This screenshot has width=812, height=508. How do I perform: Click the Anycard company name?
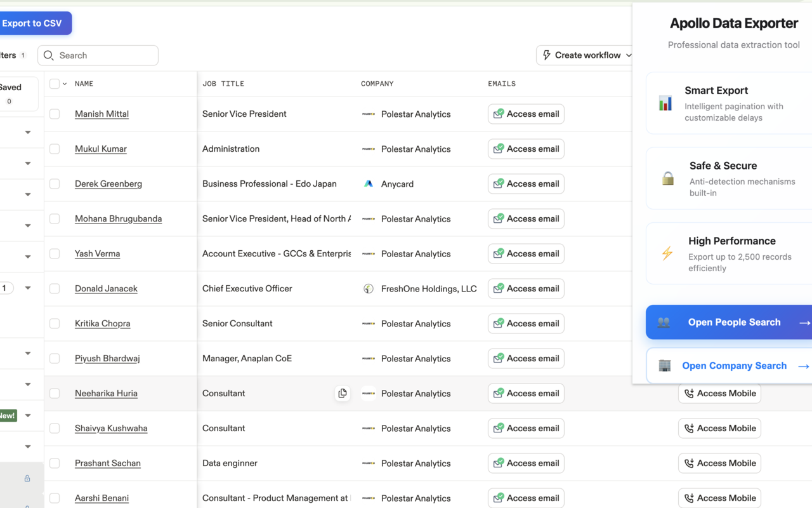tap(397, 184)
